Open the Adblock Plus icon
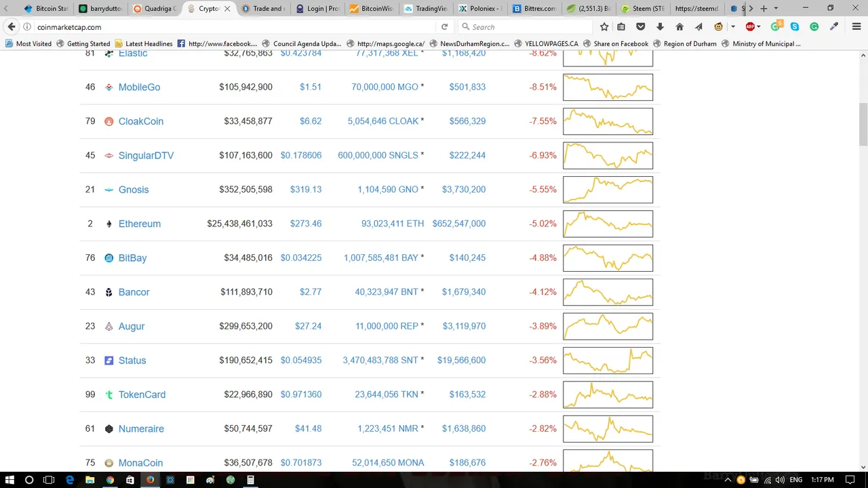868x488 pixels. pyautogui.click(x=750, y=27)
